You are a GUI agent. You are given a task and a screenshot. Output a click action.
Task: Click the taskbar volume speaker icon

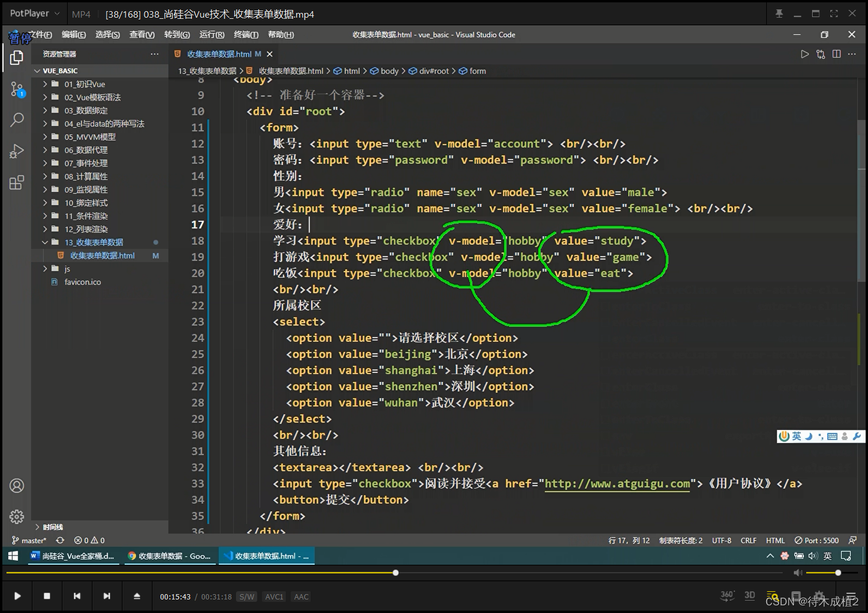[813, 556]
